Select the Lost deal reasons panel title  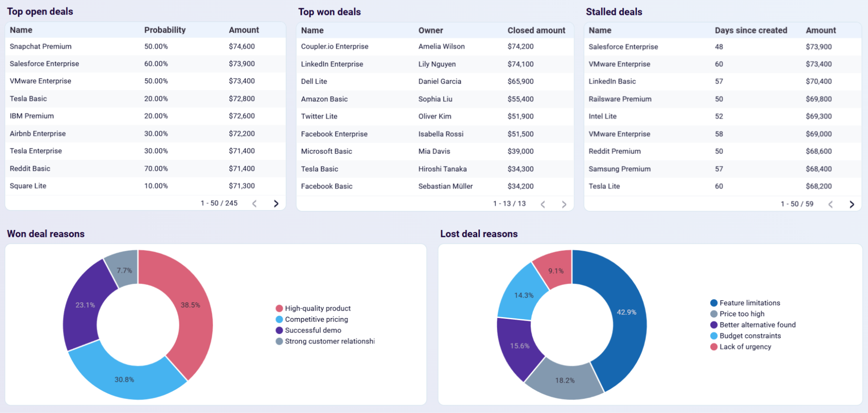point(479,233)
